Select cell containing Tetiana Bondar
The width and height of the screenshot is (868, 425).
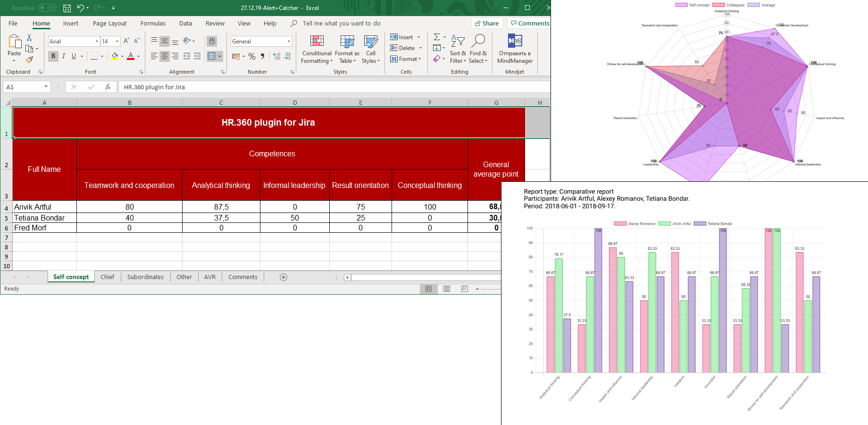44,218
